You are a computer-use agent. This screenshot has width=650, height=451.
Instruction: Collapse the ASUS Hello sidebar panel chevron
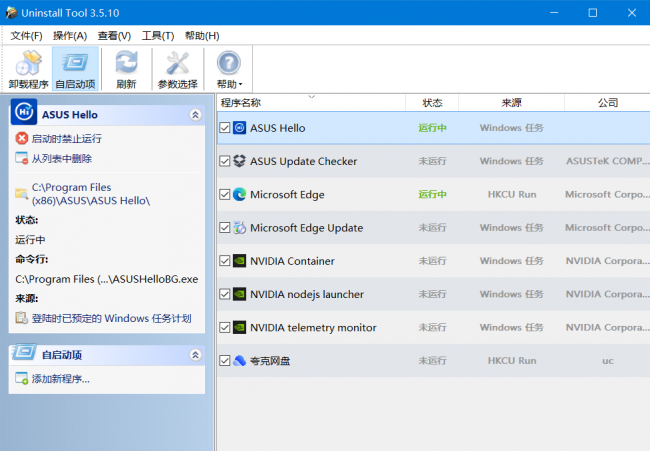pos(195,115)
